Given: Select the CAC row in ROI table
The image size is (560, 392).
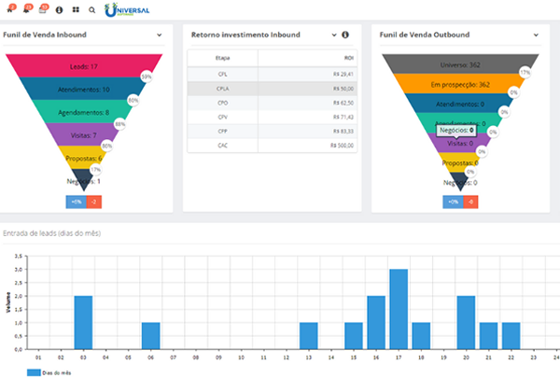Looking at the screenshot, I should (273, 146).
